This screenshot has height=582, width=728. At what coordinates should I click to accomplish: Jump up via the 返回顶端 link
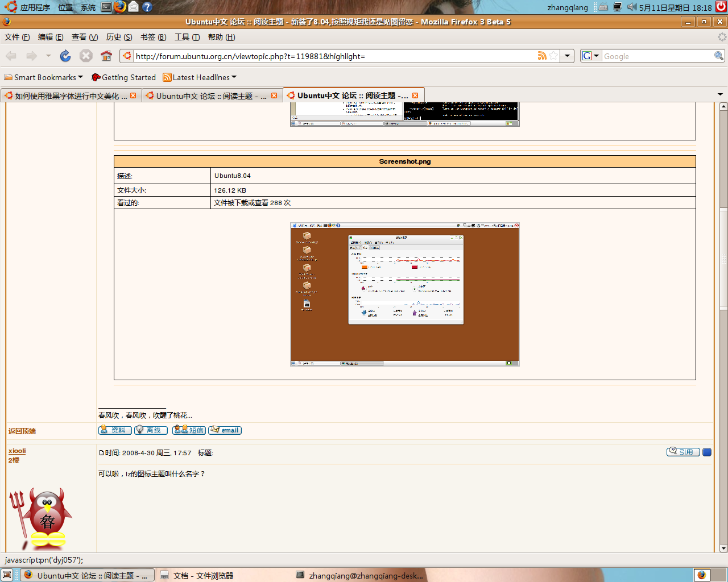[22, 431]
